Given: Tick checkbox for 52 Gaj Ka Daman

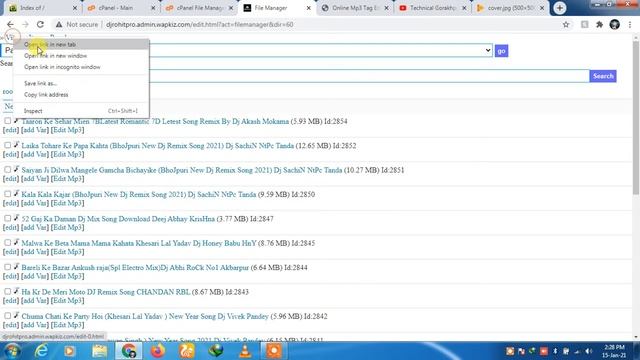Looking at the screenshot, I should [x=7, y=218].
